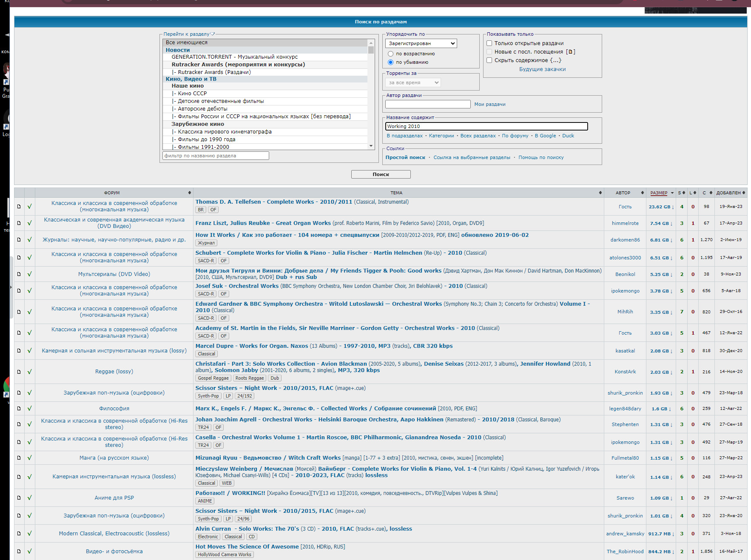Select 'Кино СССР' in the section list

coord(192,94)
